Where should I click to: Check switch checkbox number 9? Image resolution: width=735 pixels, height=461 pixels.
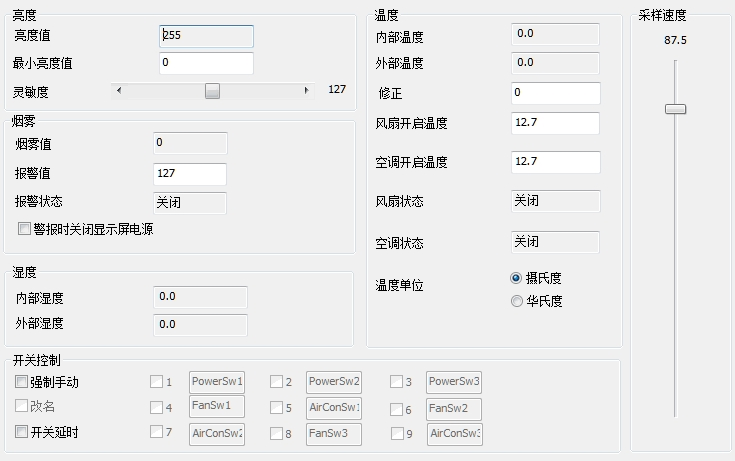tap(396, 433)
